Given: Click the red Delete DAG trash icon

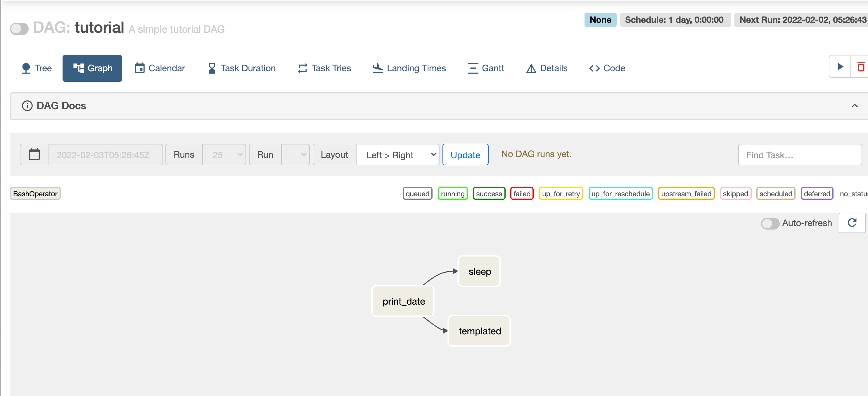Looking at the screenshot, I should click(x=861, y=67).
